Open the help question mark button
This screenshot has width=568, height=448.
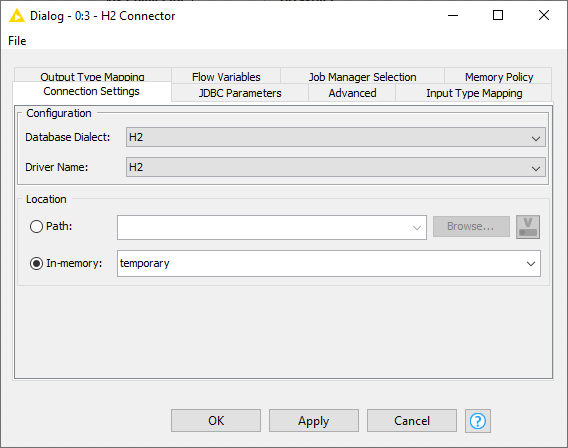(x=478, y=421)
